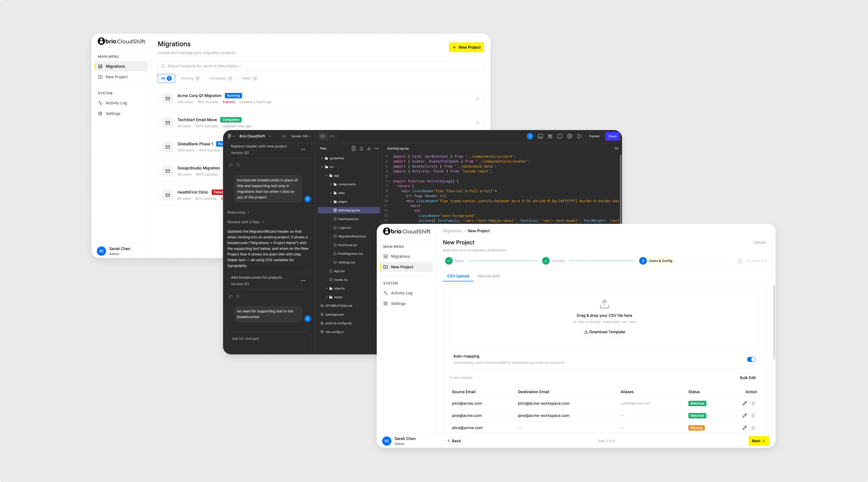Click the Publish button
The image size is (868, 482).
594,136
